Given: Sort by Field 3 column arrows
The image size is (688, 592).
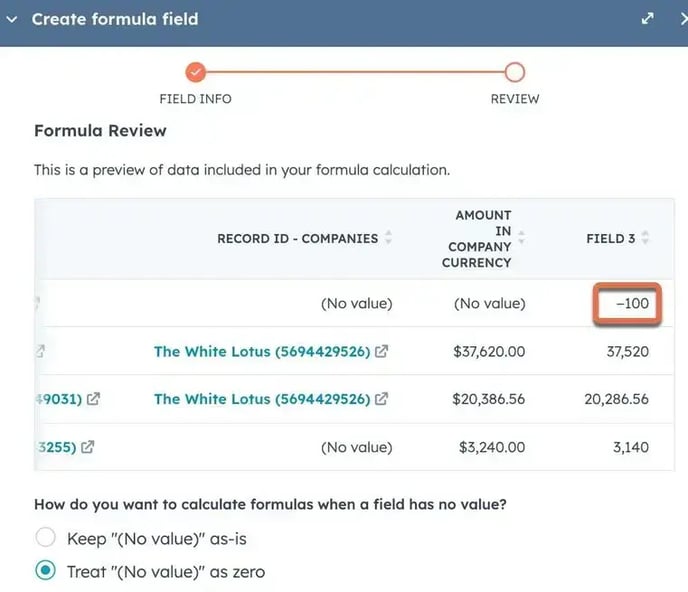Looking at the screenshot, I should click(645, 237).
